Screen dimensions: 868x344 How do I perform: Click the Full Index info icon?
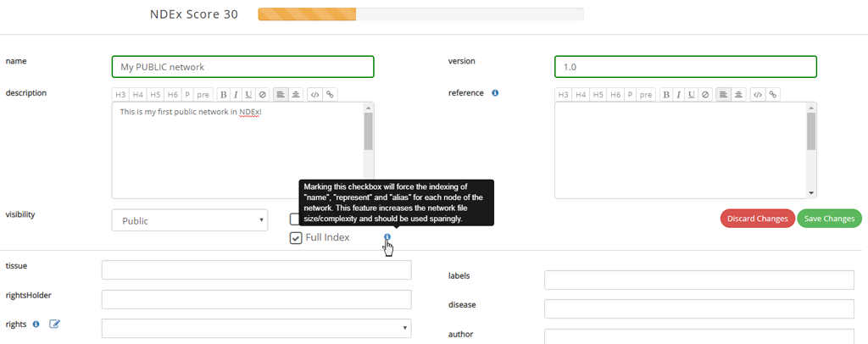click(387, 237)
